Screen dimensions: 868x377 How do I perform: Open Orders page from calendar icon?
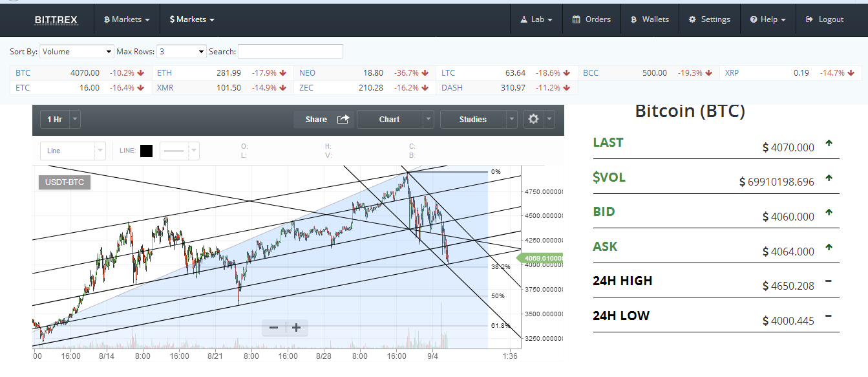point(591,19)
